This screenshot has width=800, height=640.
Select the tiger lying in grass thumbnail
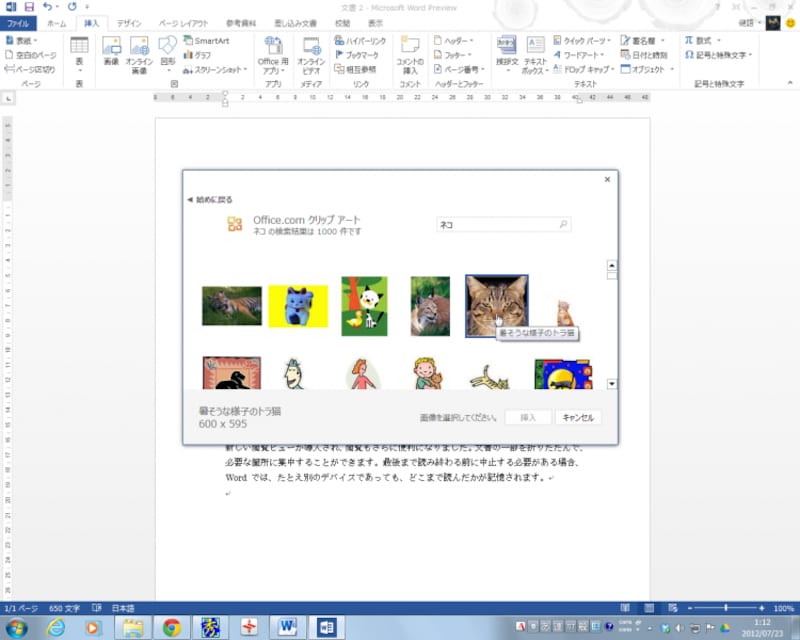point(231,306)
